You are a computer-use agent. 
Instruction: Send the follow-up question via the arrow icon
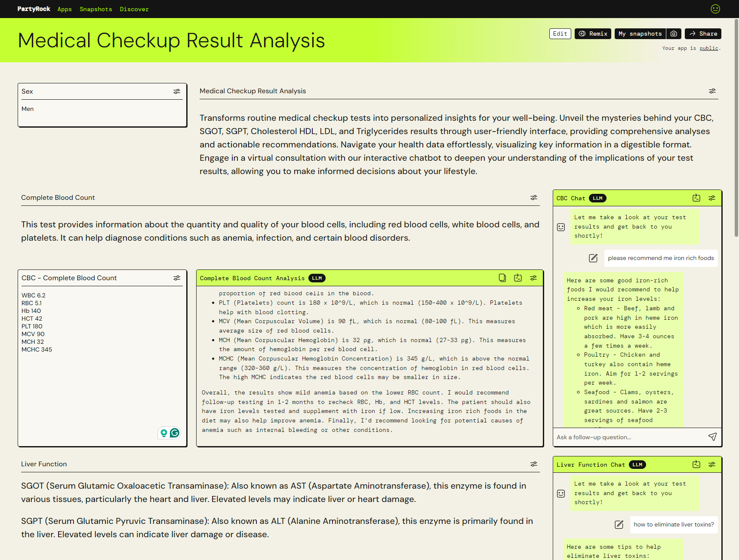tap(713, 437)
